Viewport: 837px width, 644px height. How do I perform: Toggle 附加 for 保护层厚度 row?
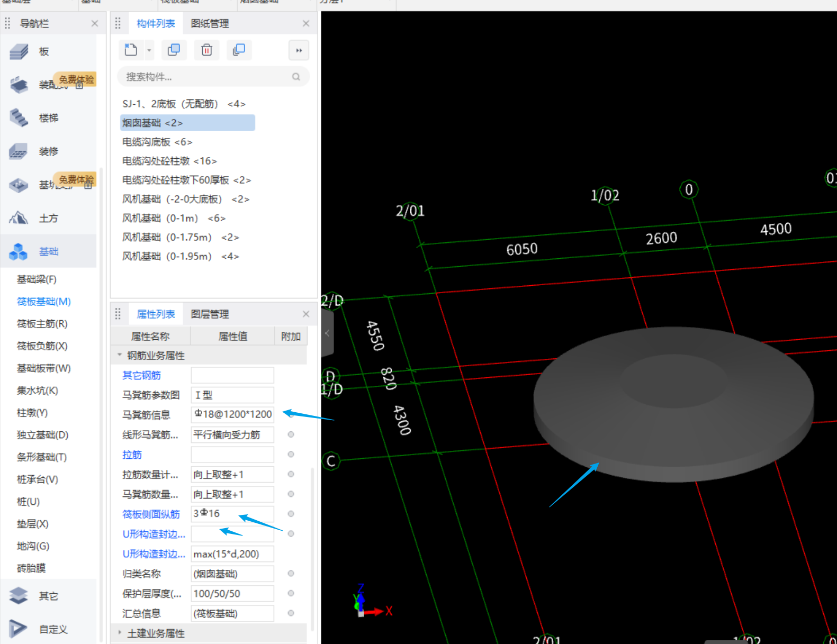(x=291, y=593)
